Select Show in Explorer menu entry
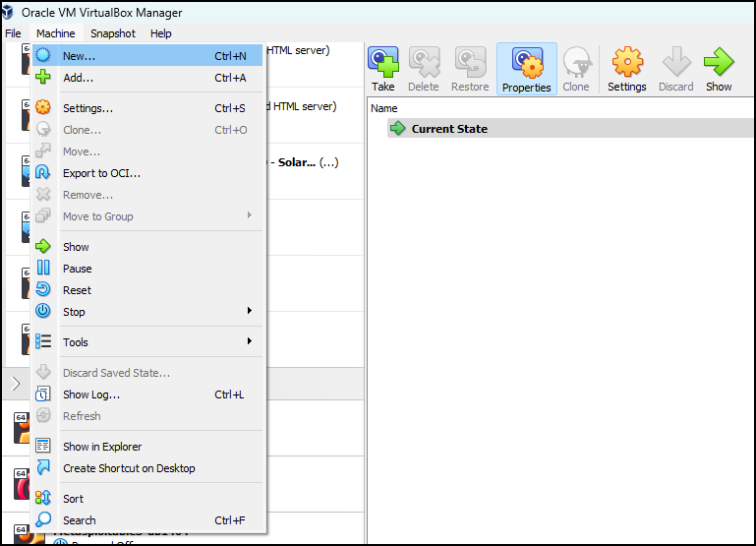The height and width of the screenshot is (546, 756). (x=147, y=447)
